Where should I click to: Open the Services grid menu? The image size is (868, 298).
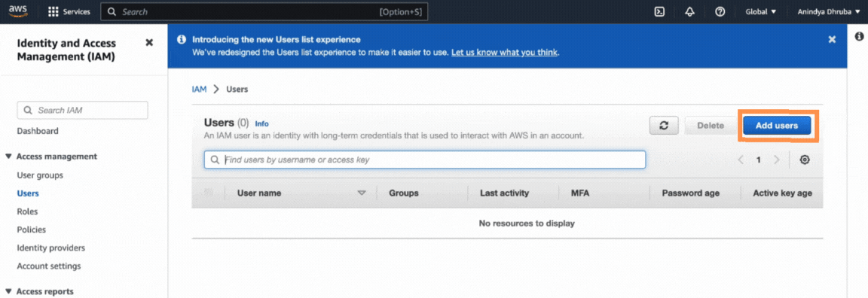(69, 11)
